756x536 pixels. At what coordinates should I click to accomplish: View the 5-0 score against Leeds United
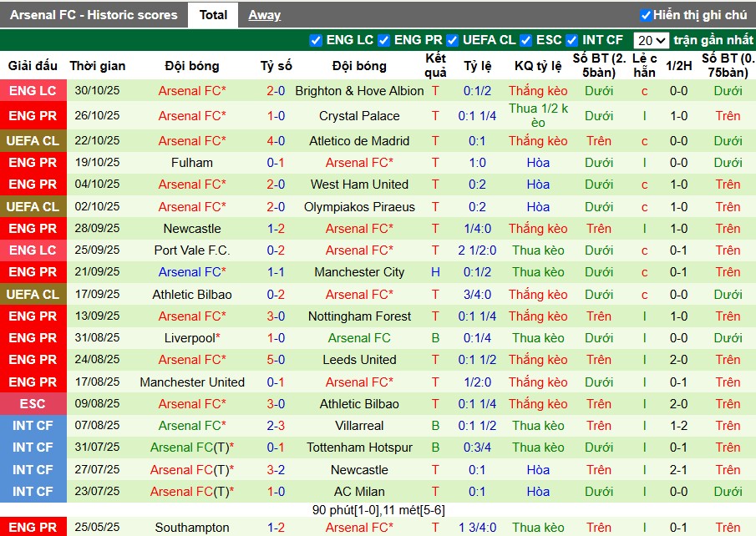[276, 360]
